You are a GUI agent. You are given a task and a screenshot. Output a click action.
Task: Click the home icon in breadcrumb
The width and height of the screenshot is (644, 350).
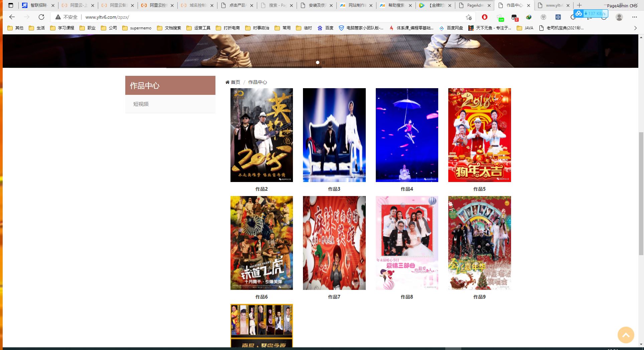[227, 82]
